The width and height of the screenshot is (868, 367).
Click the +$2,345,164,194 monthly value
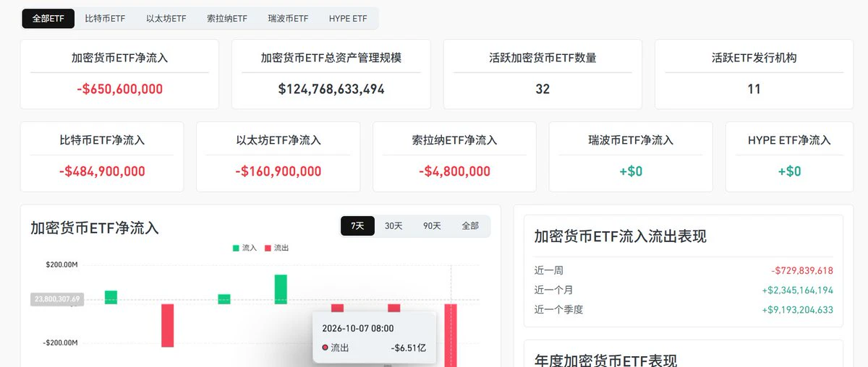[x=797, y=290]
